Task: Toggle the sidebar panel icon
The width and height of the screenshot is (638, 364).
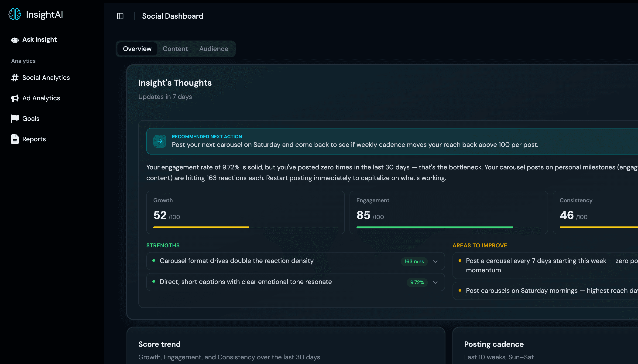Action: [120, 16]
